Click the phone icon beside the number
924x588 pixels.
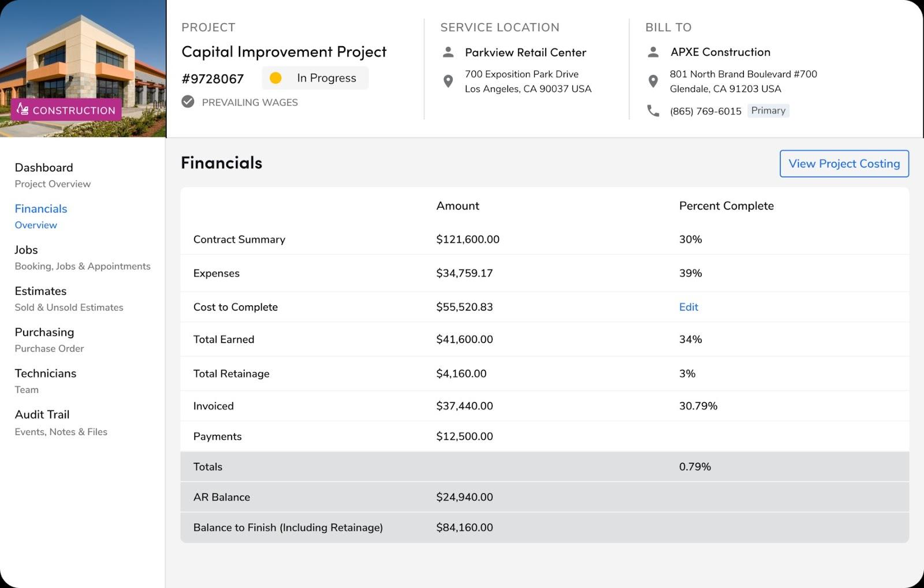click(x=653, y=111)
